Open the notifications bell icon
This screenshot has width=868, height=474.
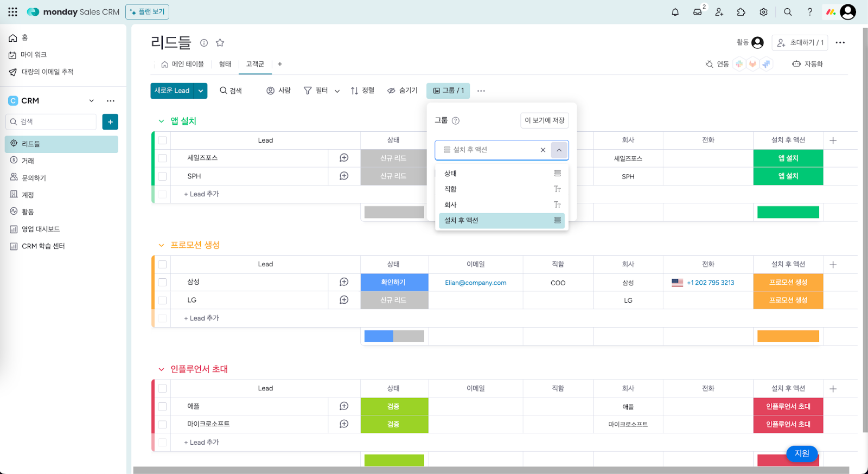[x=675, y=12]
